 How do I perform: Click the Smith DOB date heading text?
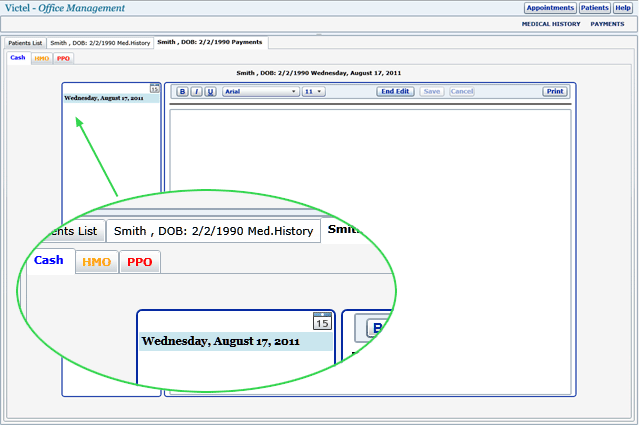coord(319,73)
